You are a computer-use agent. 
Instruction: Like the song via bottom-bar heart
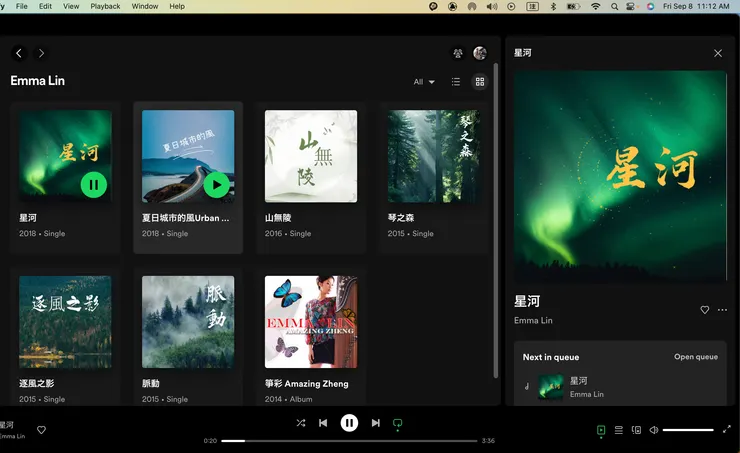pos(42,430)
